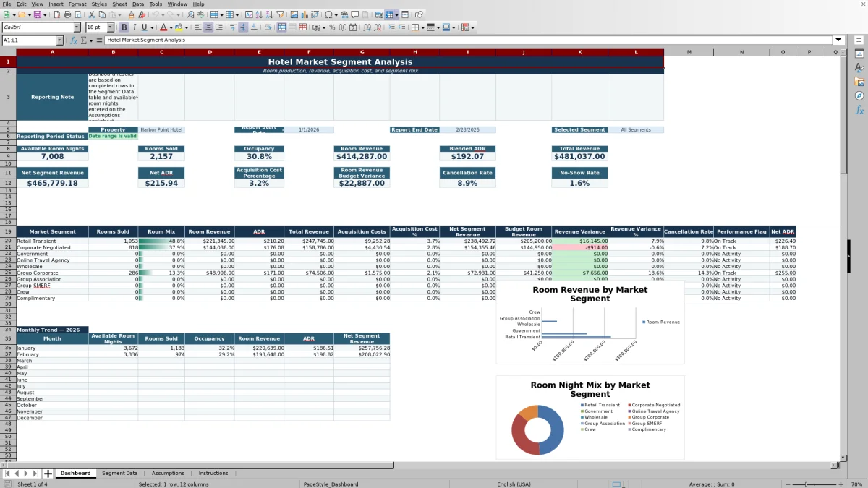
Task: Cut the selection with the scissors icon
Action: pyautogui.click(x=91, y=14)
